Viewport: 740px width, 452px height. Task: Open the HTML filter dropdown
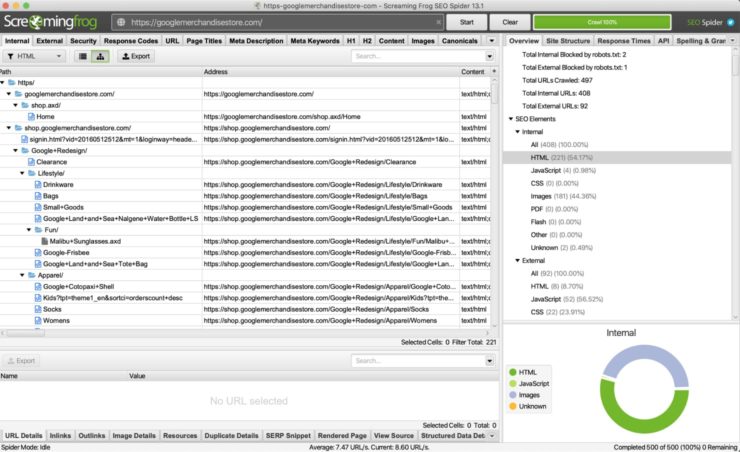pos(34,56)
